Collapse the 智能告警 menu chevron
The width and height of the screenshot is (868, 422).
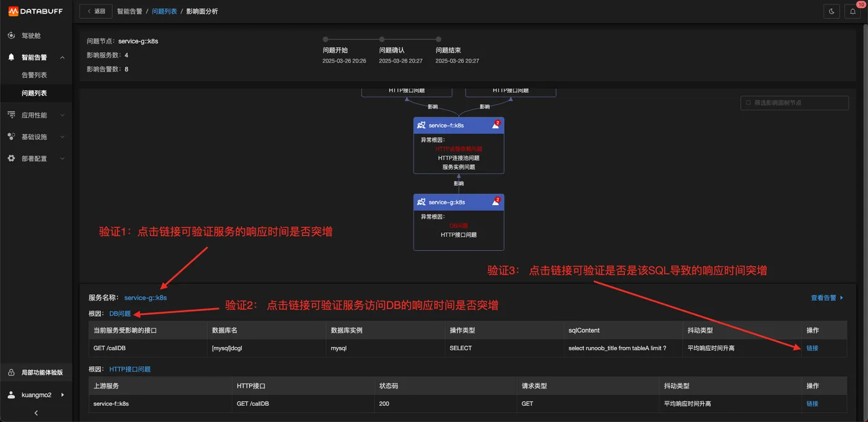(x=62, y=57)
